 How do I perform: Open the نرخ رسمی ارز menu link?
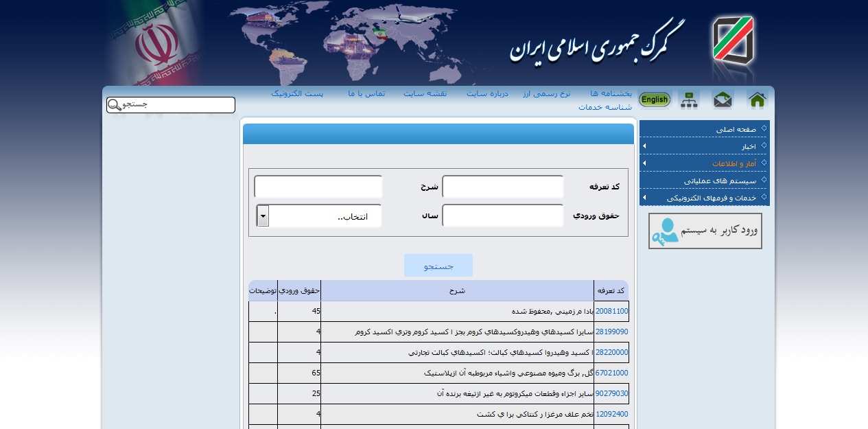[547, 95]
